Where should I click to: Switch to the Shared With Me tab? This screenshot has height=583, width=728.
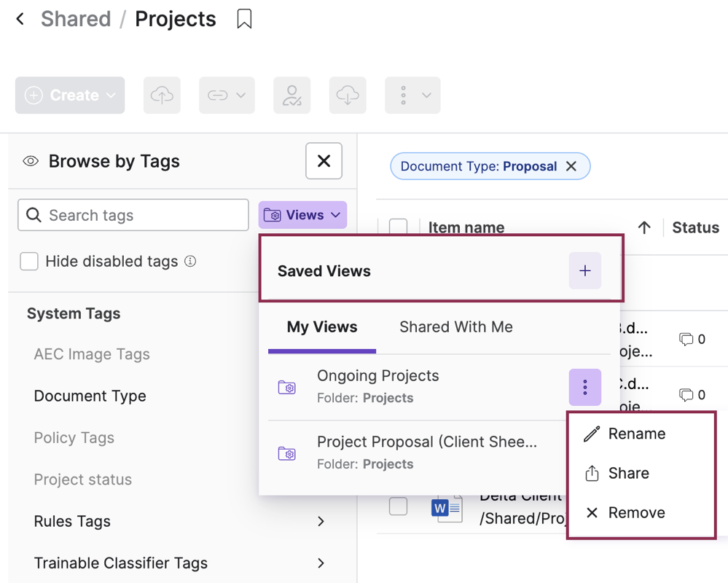pos(455,327)
